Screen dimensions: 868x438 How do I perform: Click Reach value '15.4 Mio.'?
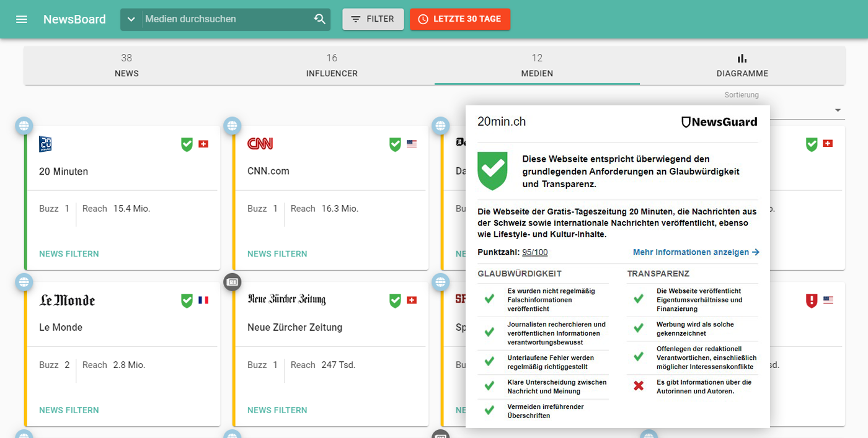pyautogui.click(x=131, y=209)
